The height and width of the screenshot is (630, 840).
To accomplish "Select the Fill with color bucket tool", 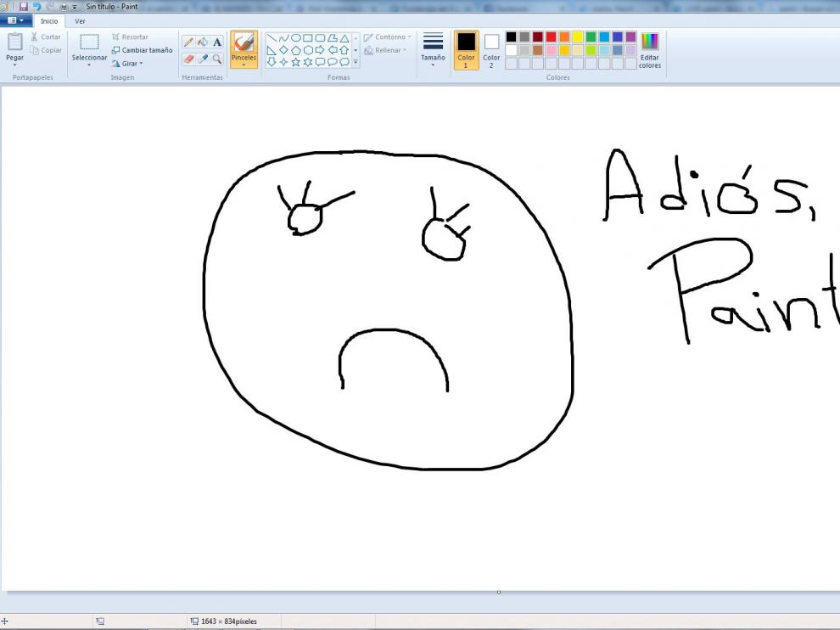I will point(203,42).
